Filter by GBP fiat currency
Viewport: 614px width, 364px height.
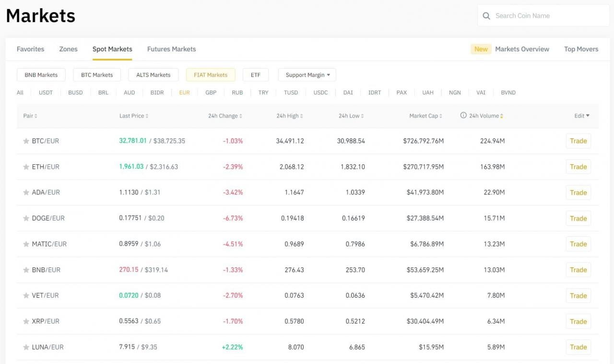click(x=211, y=93)
